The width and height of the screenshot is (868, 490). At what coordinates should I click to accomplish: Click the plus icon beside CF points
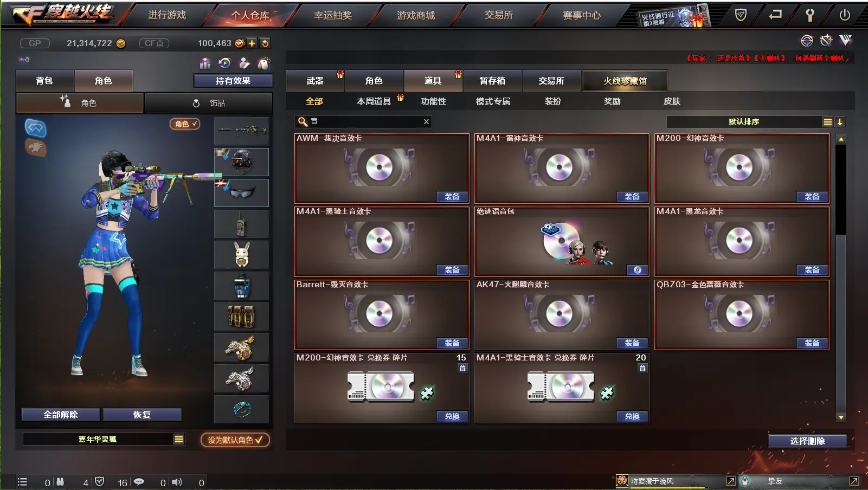252,43
